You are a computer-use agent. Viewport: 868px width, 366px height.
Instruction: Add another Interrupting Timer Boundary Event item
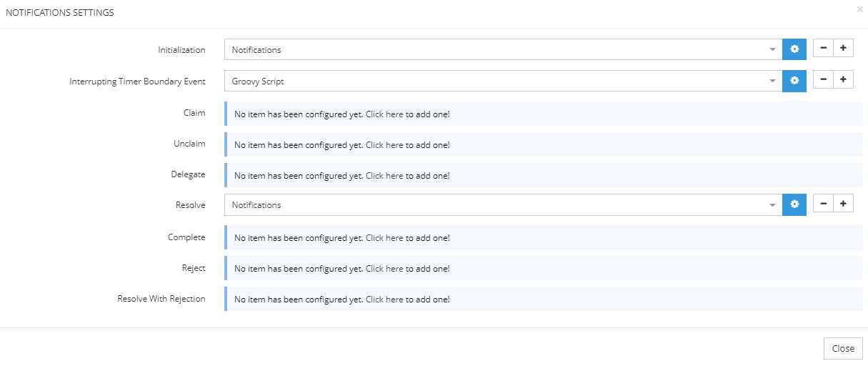(x=843, y=80)
